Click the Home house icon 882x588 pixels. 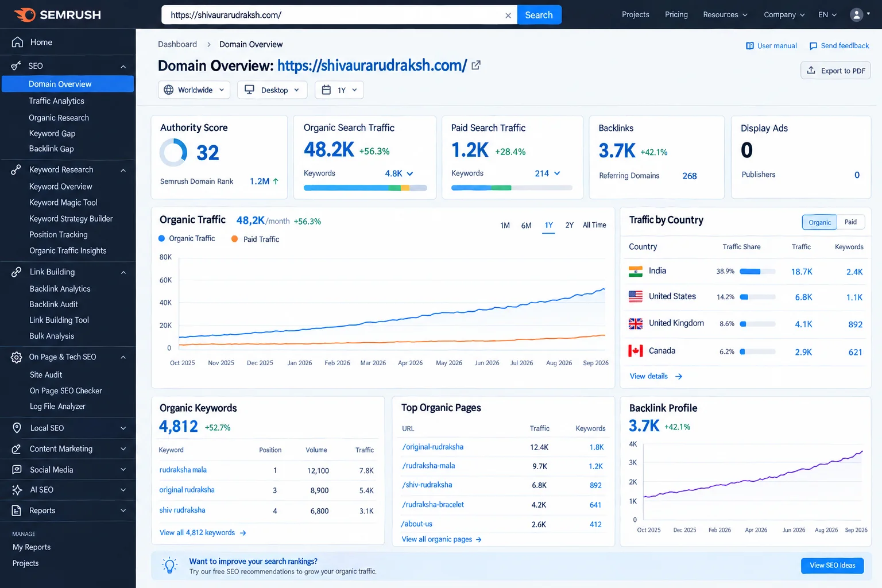click(17, 42)
